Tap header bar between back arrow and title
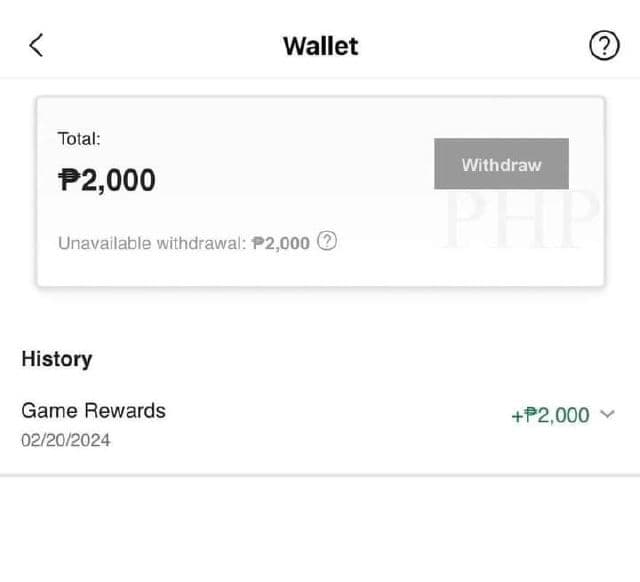The width and height of the screenshot is (640, 582). (x=160, y=45)
